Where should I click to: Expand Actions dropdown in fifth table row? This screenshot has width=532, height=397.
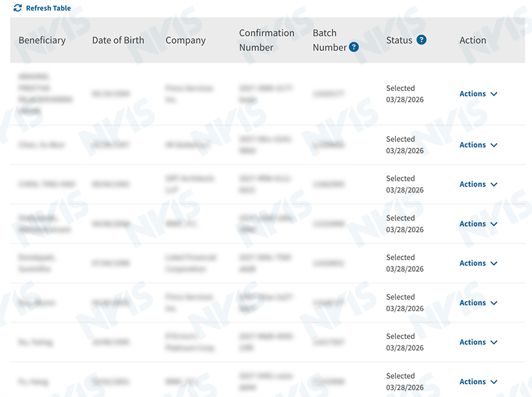(478, 263)
